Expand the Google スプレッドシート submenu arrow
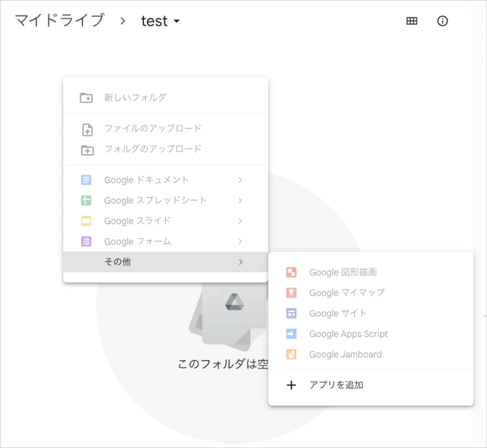The width and height of the screenshot is (487, 448). click(x=240, y=200)
